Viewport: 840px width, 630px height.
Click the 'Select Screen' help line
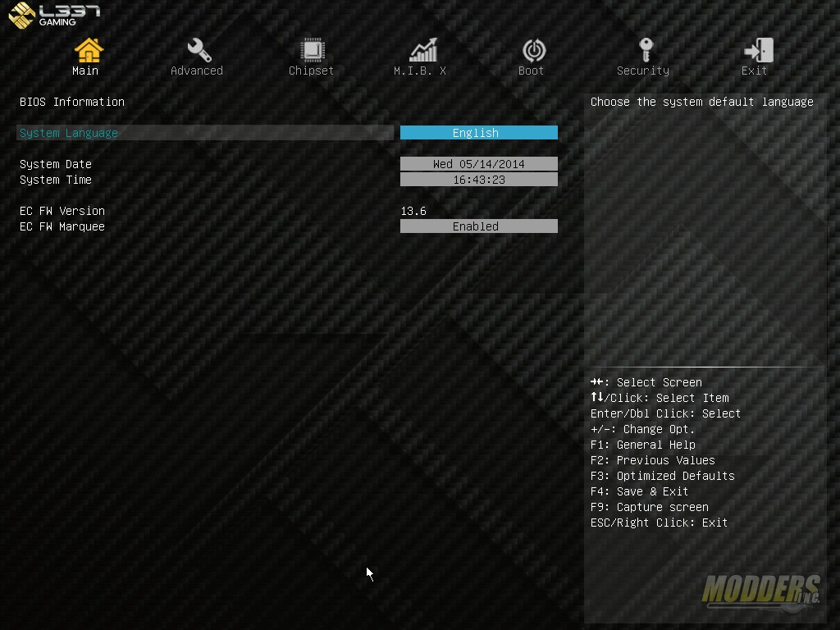(x=646, y=382)
